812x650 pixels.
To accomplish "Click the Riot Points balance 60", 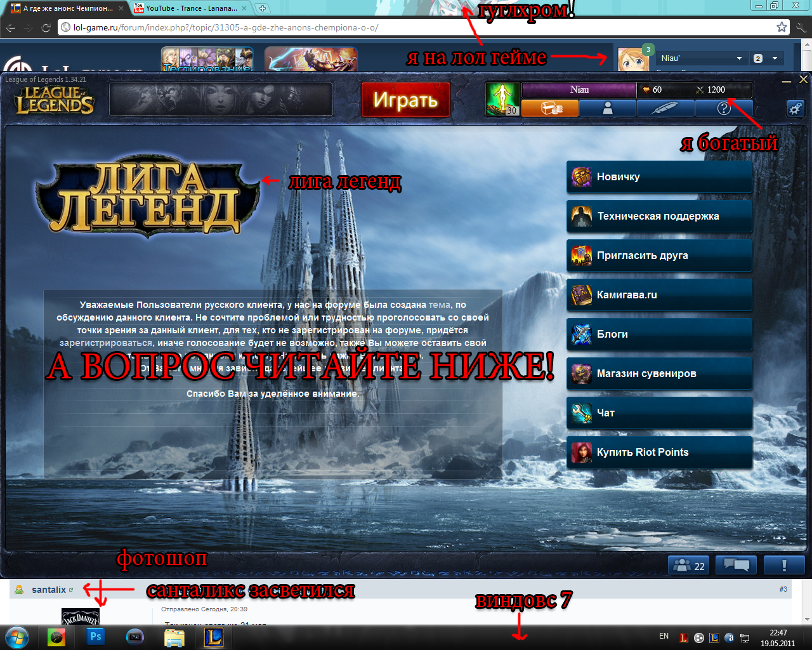I will [652, 90].
